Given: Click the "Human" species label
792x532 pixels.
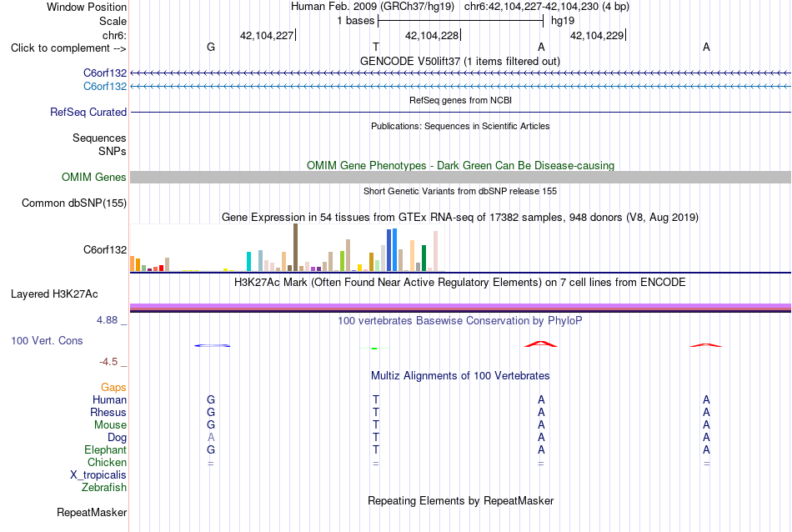Looking at the screenshot, I should click(109, 399).
